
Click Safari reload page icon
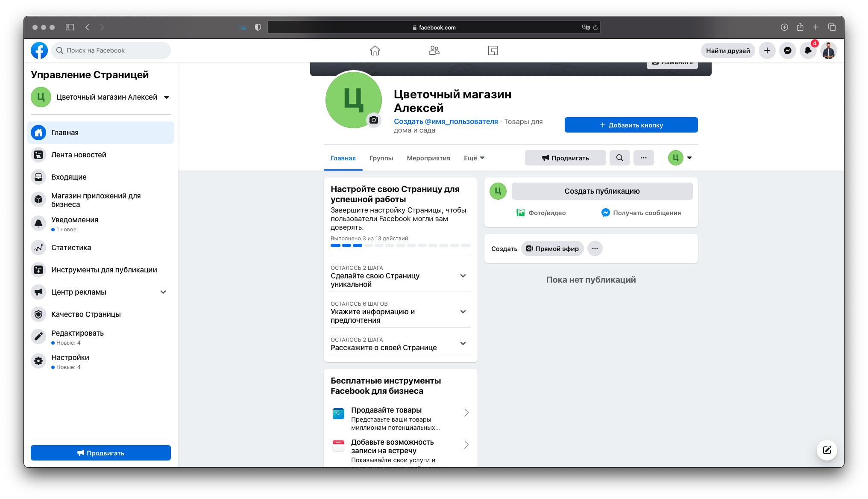point(595,27)
